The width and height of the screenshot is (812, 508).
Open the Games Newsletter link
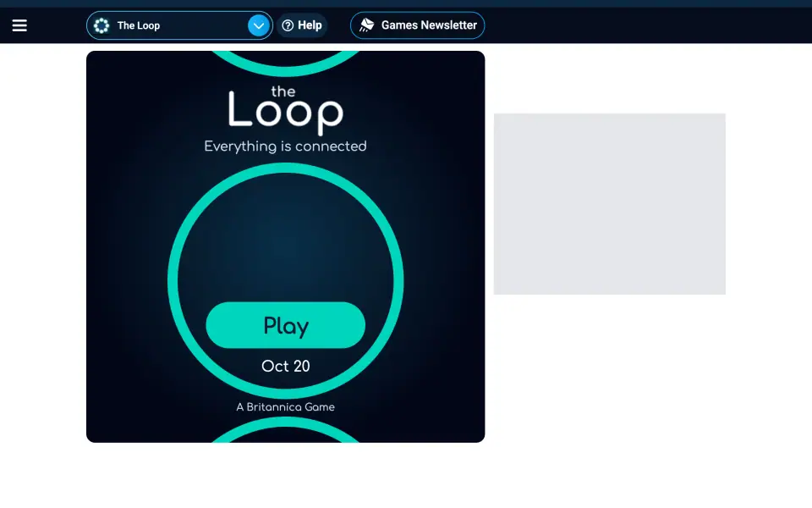(x=417, y=25)
